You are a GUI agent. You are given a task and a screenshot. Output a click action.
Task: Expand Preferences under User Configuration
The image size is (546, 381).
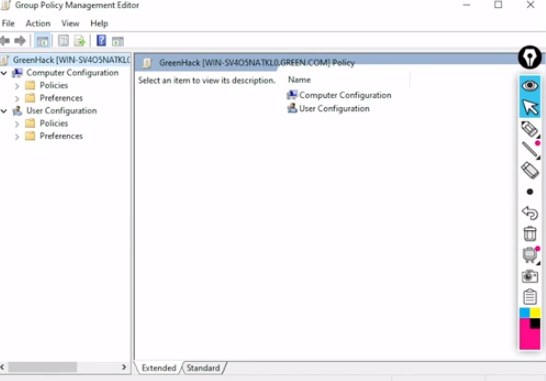pyautogui.click(x=17, y=136)
